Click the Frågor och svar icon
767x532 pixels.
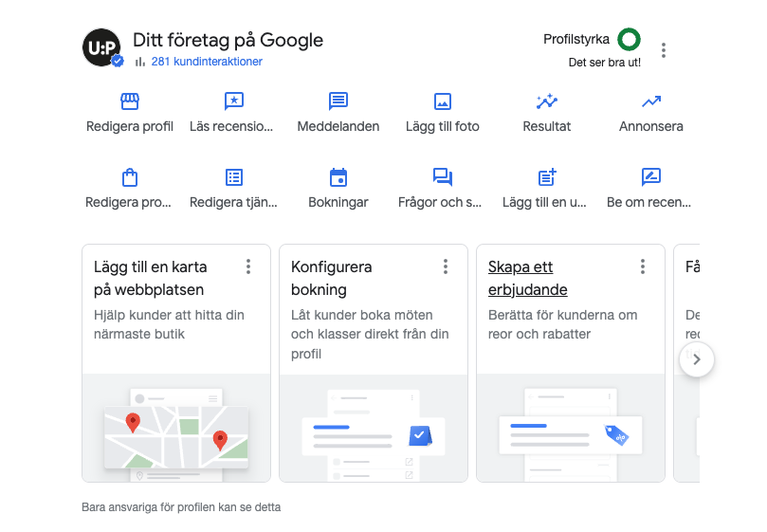442,177
